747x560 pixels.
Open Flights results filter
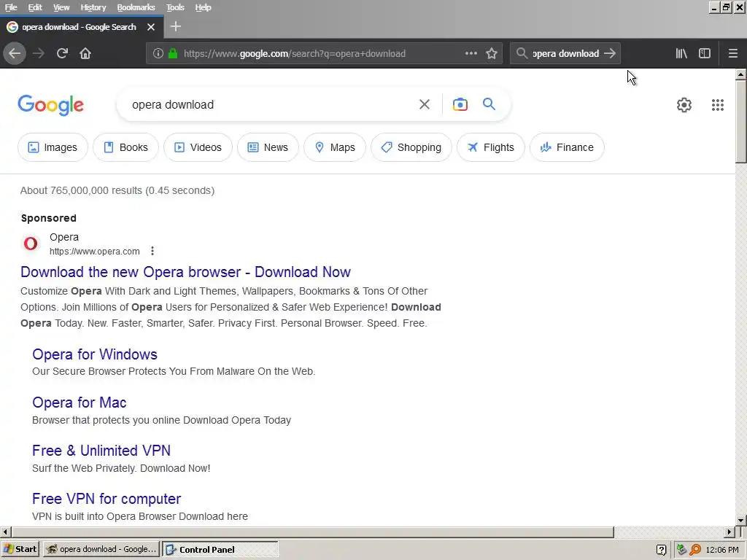coord(491,147)
